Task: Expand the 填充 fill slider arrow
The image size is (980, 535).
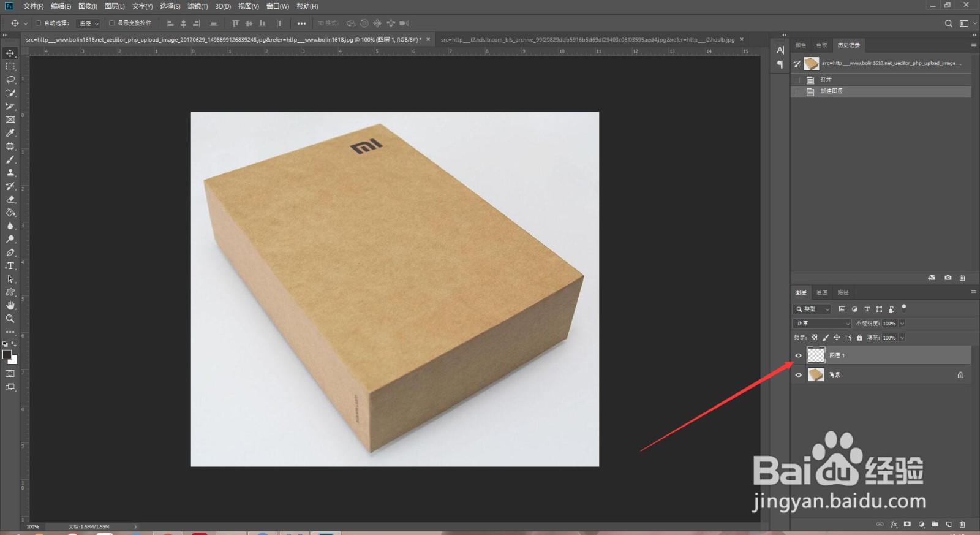Action: [902, 338]
